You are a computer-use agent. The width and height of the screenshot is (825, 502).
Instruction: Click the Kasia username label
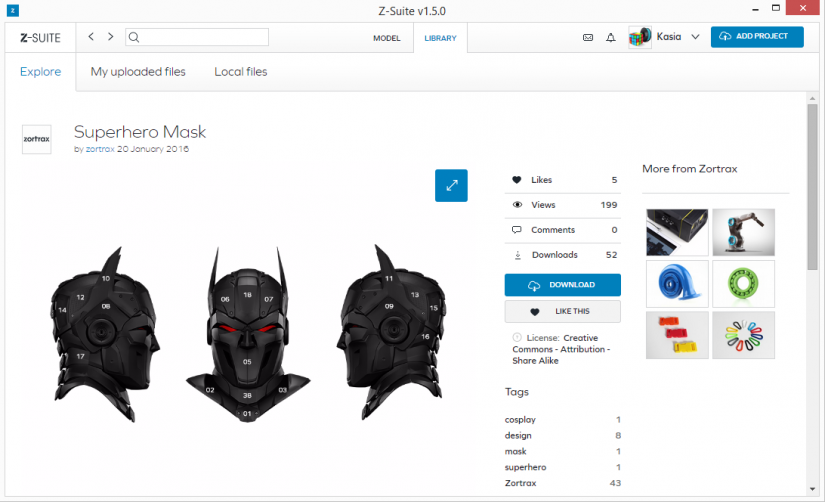tap(669, 37)
